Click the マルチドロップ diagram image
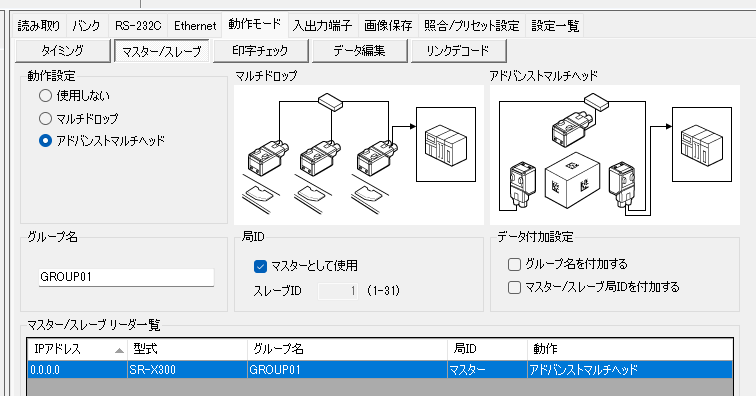 click(359, 155)
